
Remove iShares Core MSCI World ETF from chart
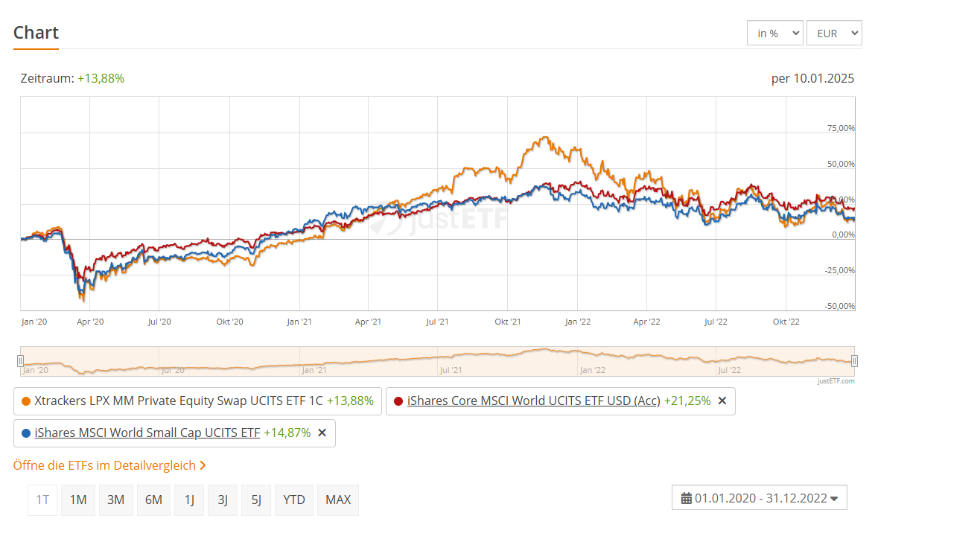pyautogui.click(x=722, y=401)
